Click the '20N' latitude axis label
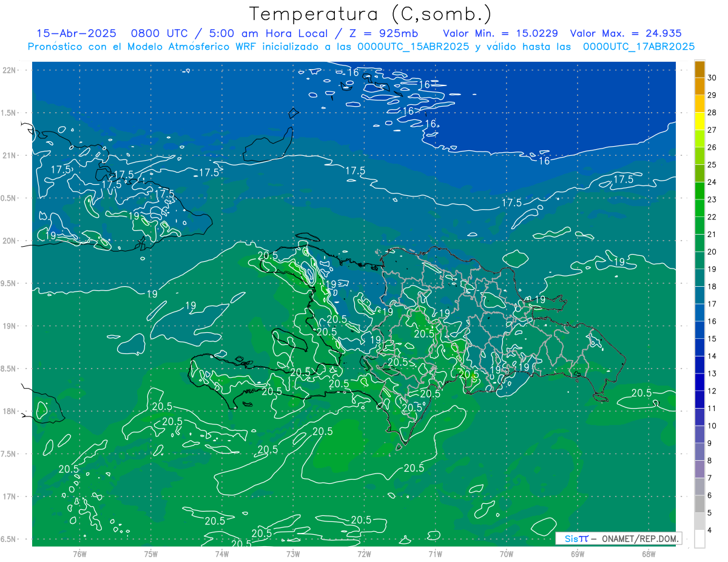 coord(10,241)
